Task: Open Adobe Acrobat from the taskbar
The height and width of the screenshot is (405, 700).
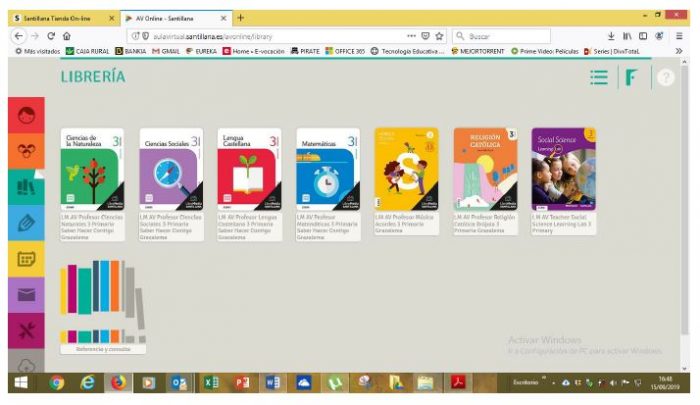Action: click(458, 383)
